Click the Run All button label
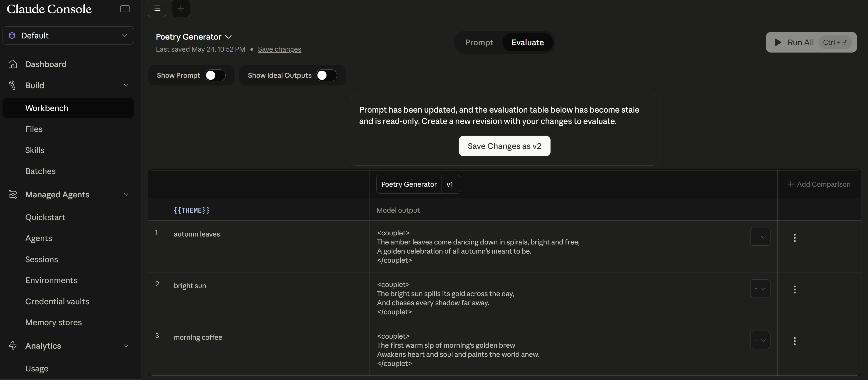 (x=800, y=43)
